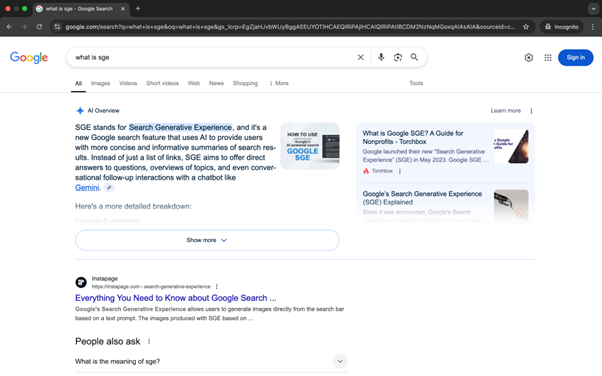Clear the search box with the X
Image resolution: width=602 pixels, height=376 pixels.
[361, 57]
